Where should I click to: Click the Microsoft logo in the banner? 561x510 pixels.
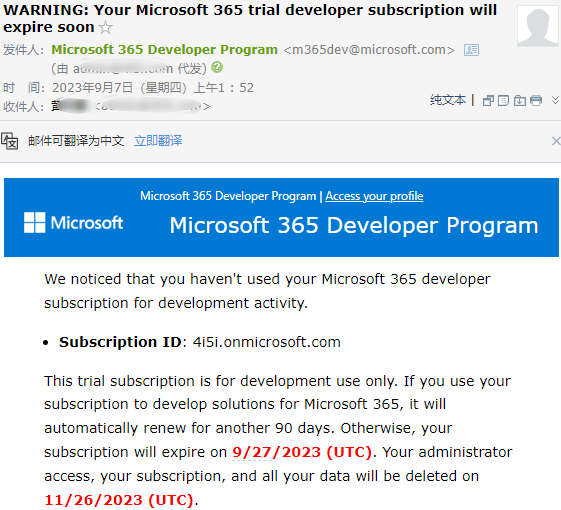[x=73, y=223]
